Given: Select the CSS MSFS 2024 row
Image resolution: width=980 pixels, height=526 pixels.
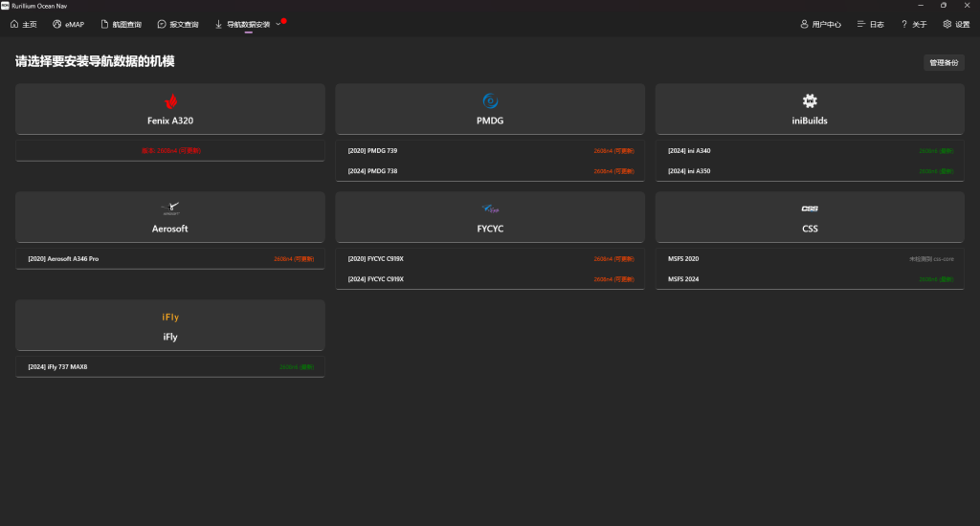Looking at the screenshot, I should click(x=810, y=279).
